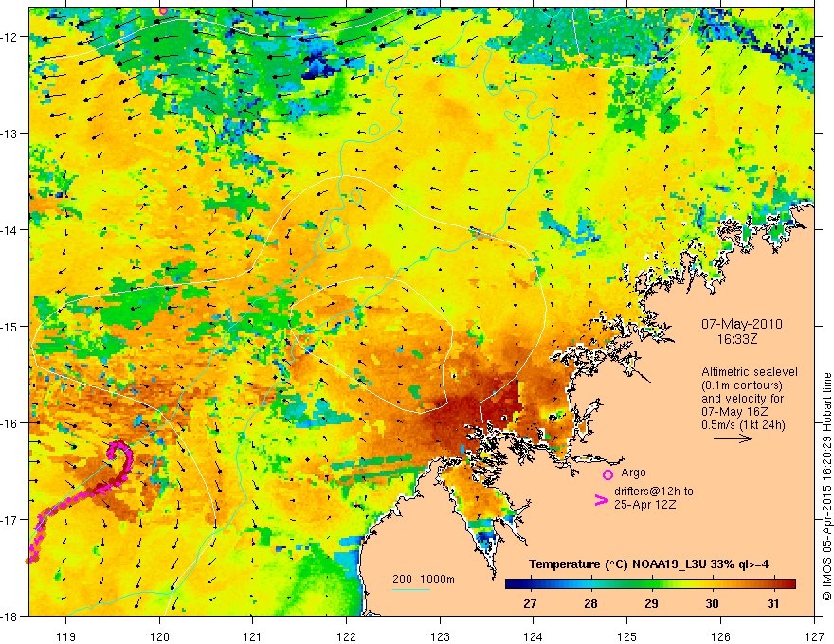Click the '07-May-2010' date label
Screen dimensions: 834x644
click(x=741, y=324)
